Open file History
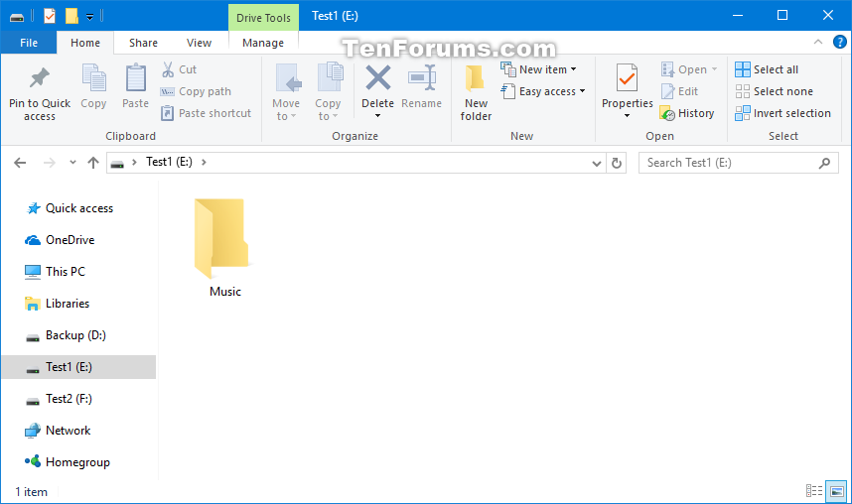The height and width of the screenshot is (504, 852). point(687,113)
